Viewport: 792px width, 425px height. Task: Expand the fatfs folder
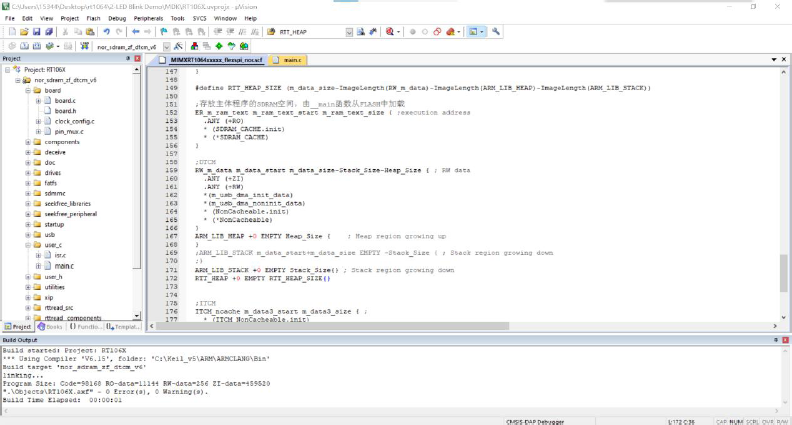pos(28,183)
